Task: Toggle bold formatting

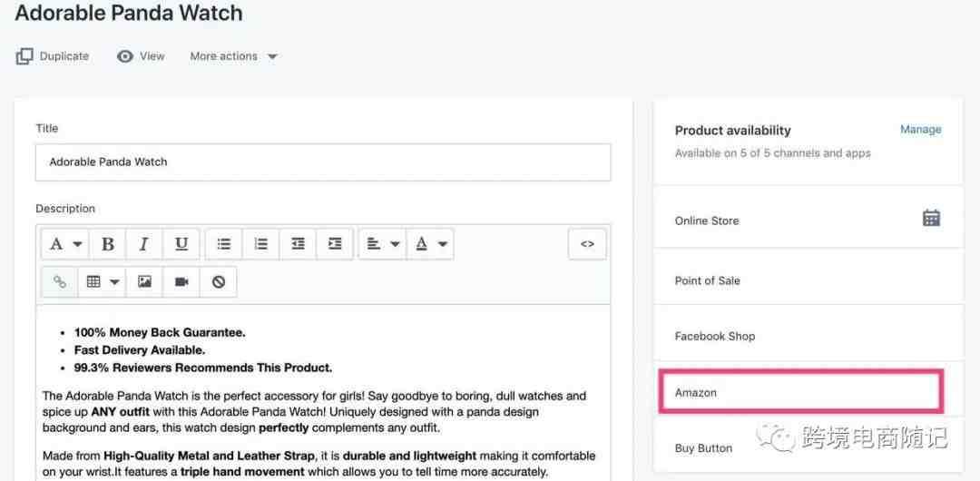Action: [x=107, y=244]
